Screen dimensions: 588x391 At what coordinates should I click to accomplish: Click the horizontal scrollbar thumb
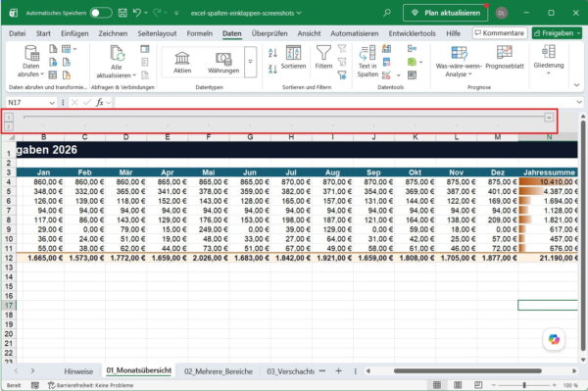[x=467, y=370]
